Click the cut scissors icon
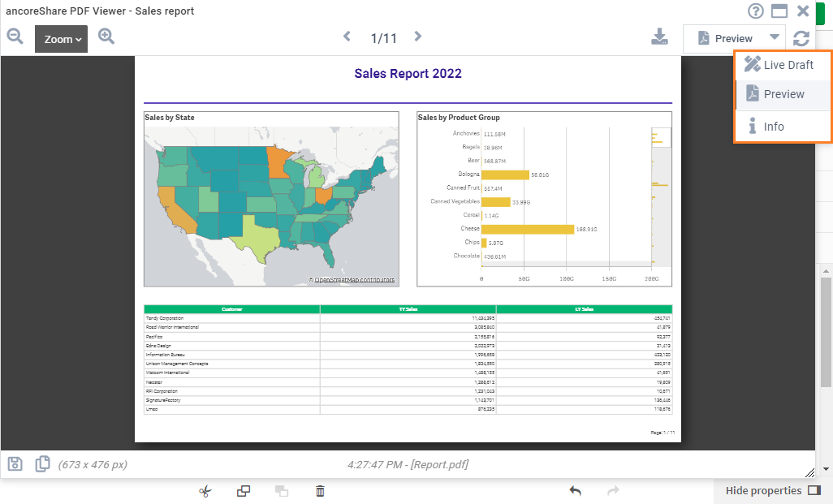 205,491
